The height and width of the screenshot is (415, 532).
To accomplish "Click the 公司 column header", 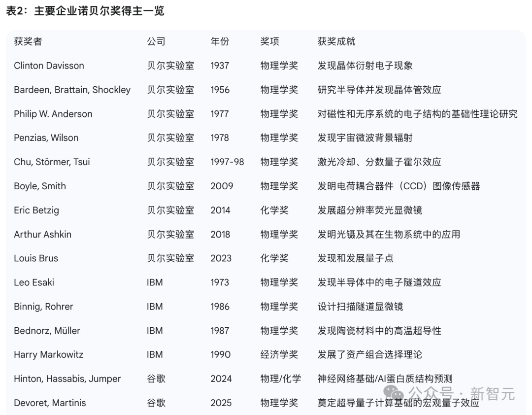I will (x=156, y=41).
